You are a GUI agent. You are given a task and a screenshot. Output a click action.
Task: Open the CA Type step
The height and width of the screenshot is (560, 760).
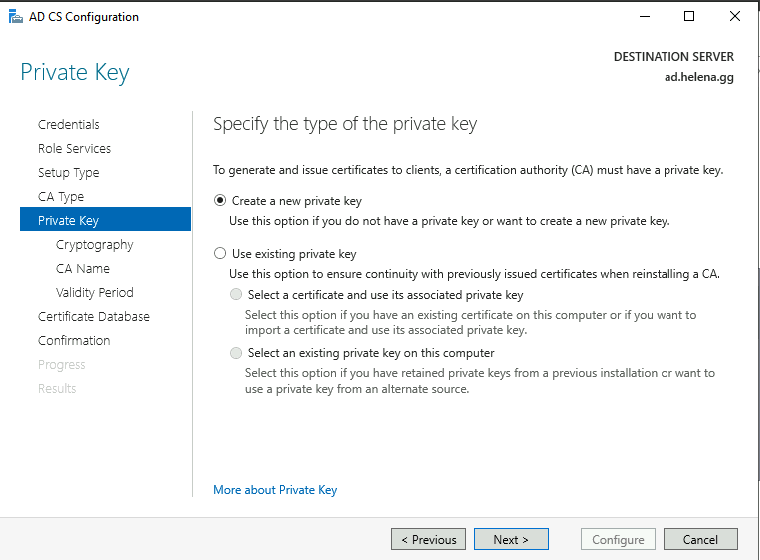(x=61, y=197)
